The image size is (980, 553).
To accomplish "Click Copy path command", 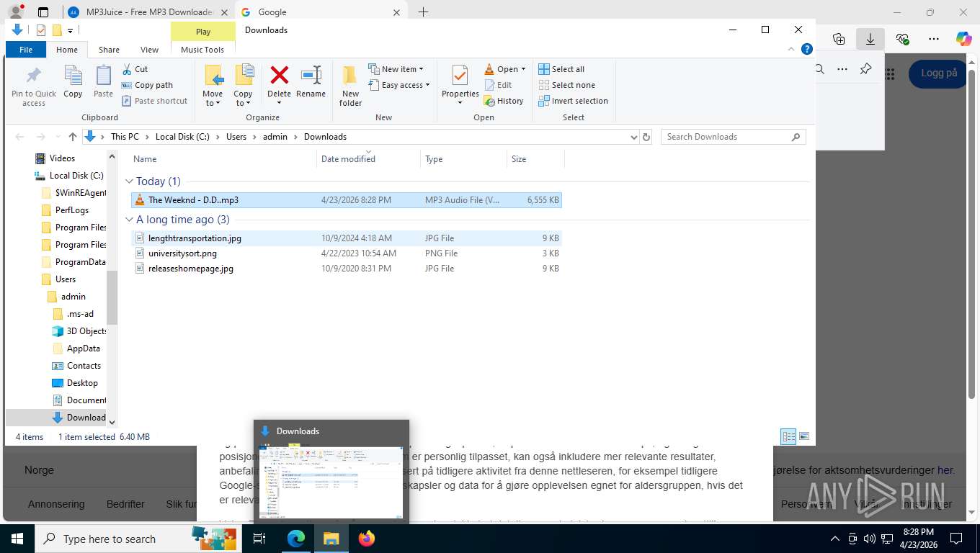I will pyautogui.click(x=147, y=85).
